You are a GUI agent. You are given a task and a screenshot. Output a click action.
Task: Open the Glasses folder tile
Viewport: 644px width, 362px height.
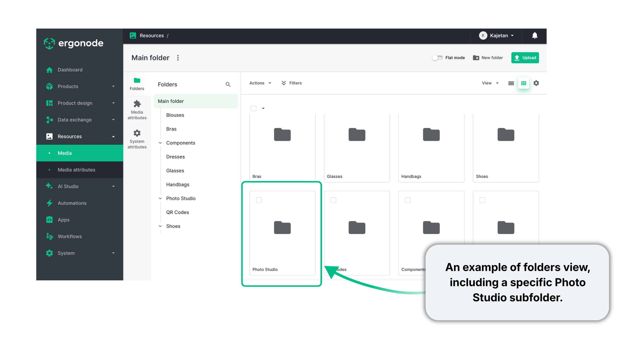[x=357, y=148]
